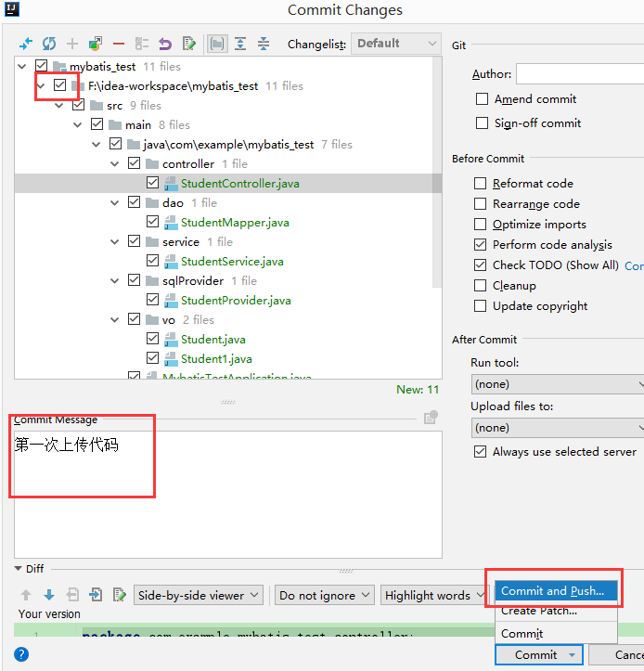Open the Changelist Default dropdown
The height and width of the screenshot is (671, 644).
[397, 44]
